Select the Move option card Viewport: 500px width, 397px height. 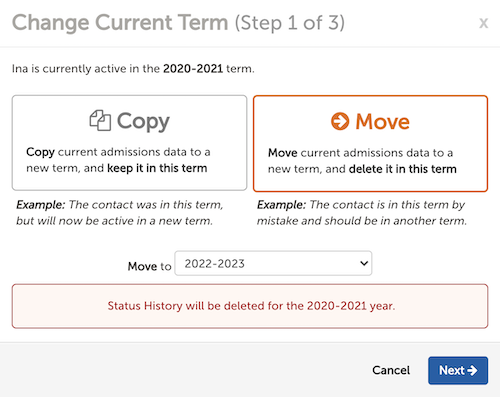click(x=370, y=143)
